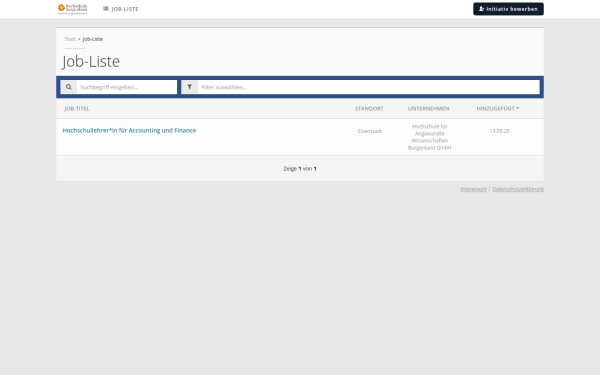Click the magnifier search icon
The width and height of the screenshot is (600, 375).
click(x=69, y=87)
